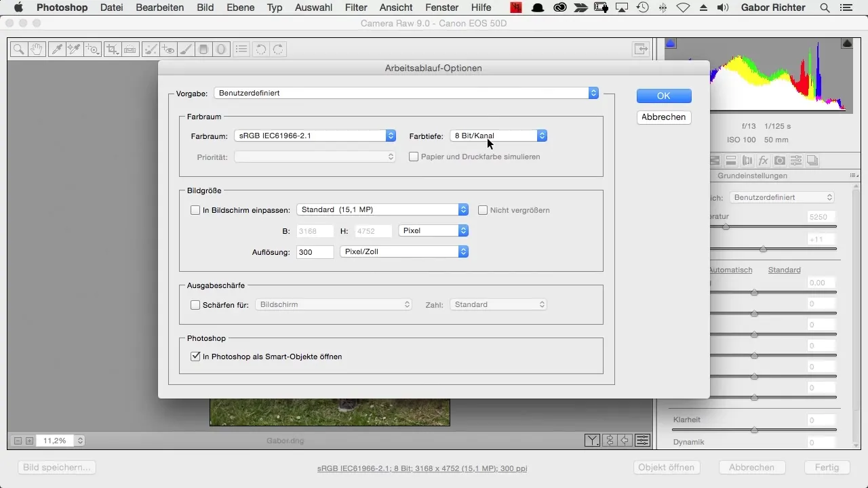This screenshot has height=488, width=868.
Task: Select the Hand tool in Camera Raw toolbar
Action: point(37,49)
